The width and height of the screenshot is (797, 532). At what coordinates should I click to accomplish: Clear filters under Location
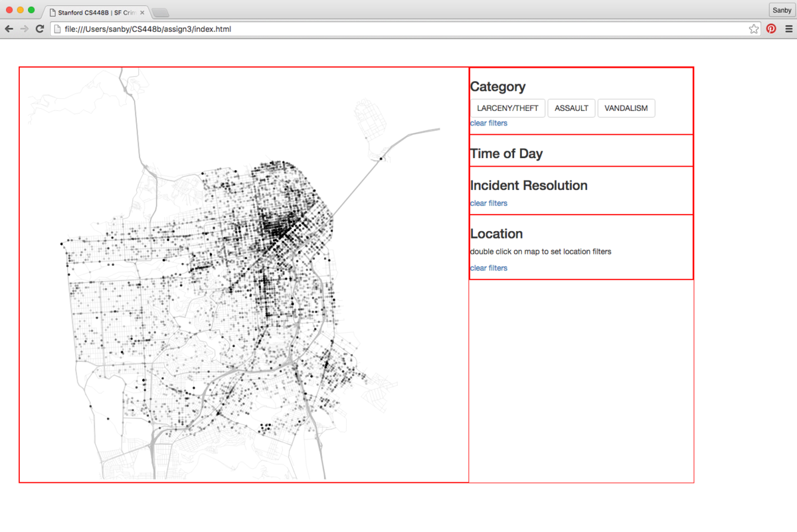click(x=489, y=268)
